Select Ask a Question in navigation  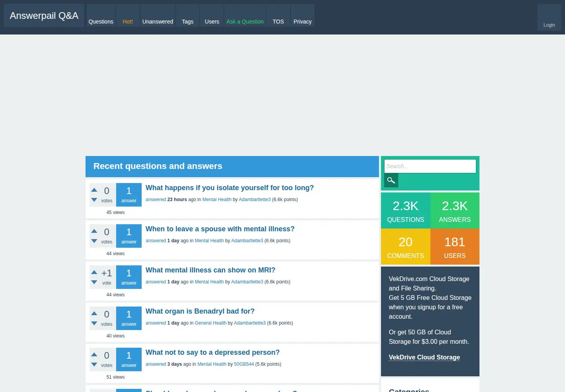tap(245, 16)
